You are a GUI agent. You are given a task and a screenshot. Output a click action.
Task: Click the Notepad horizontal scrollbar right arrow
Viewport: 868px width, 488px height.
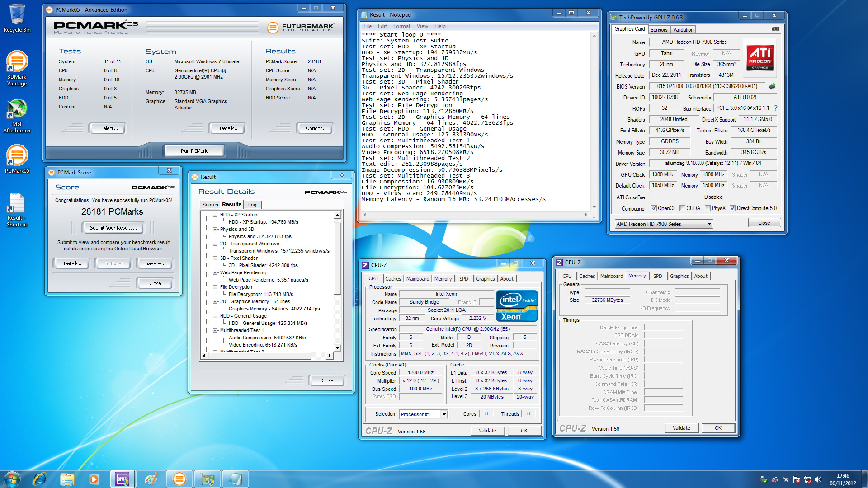coord(586,215)
